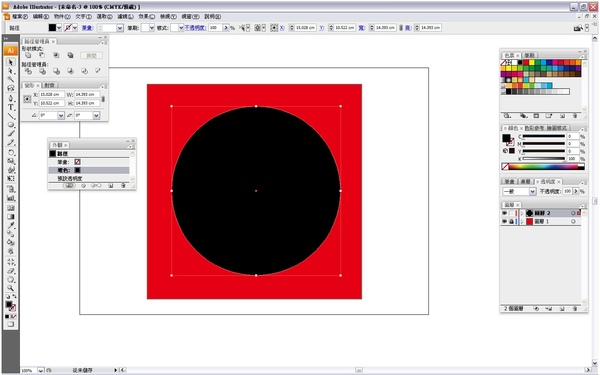Image resolution: width=600 pixels, height=375 pixels.
Task: Open rotate angle dropdown in Transform panel
Action: coord(61,115)
